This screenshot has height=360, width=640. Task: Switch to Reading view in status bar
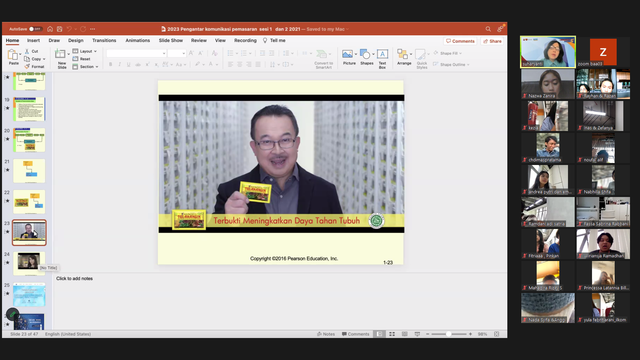pyautogui.click(x=404, y=334)
